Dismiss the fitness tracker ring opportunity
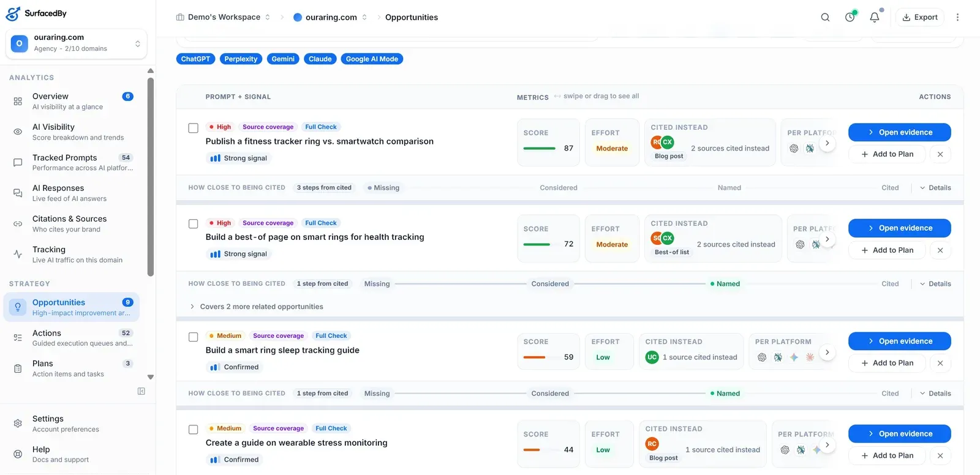This screenshot has width=980, height=475. (940, 154)
